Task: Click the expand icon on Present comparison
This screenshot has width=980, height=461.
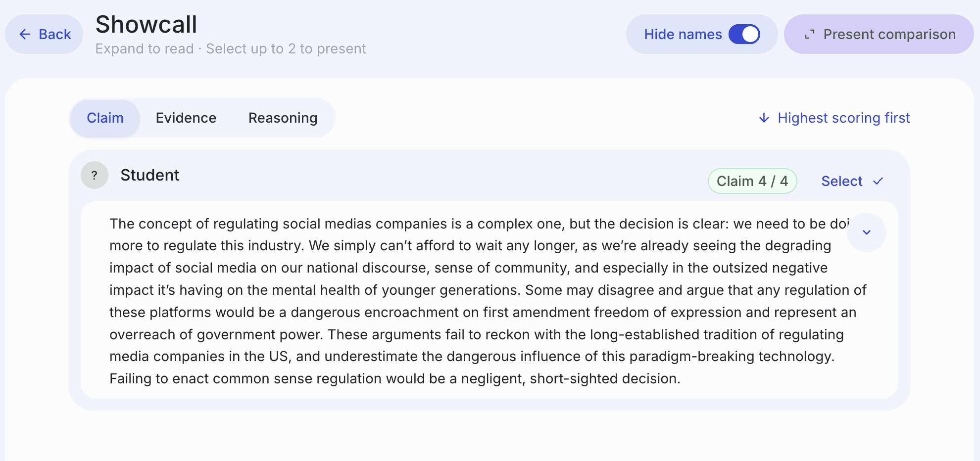Action: point(810,34)
